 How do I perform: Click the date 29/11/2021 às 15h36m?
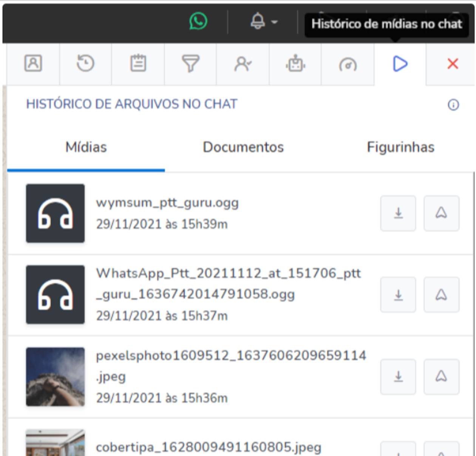[162, 398]
